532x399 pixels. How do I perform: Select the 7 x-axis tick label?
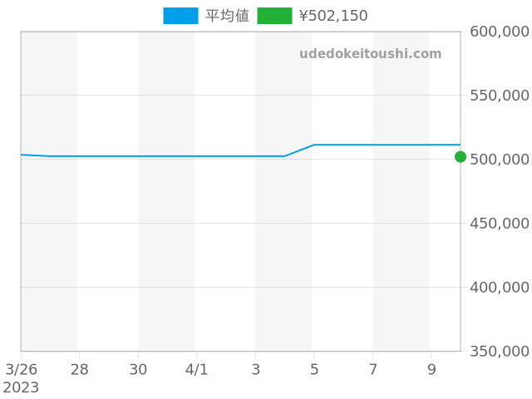tap(372, 369)
